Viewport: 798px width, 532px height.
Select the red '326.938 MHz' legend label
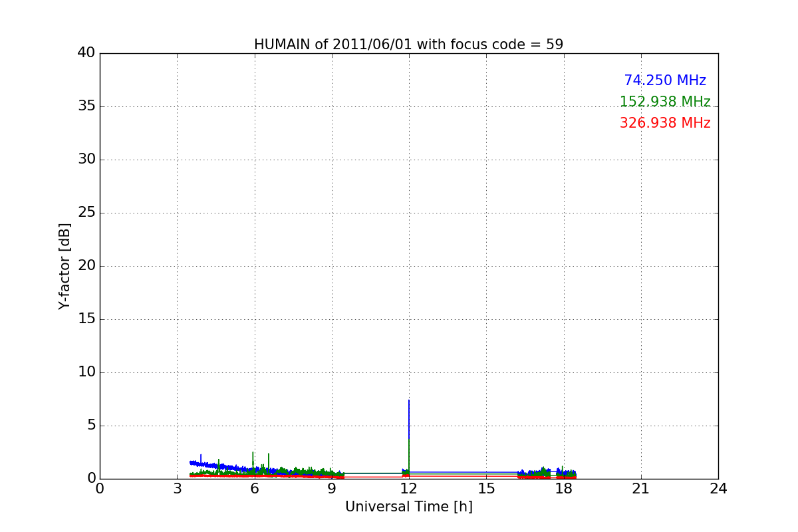(665, 123)
